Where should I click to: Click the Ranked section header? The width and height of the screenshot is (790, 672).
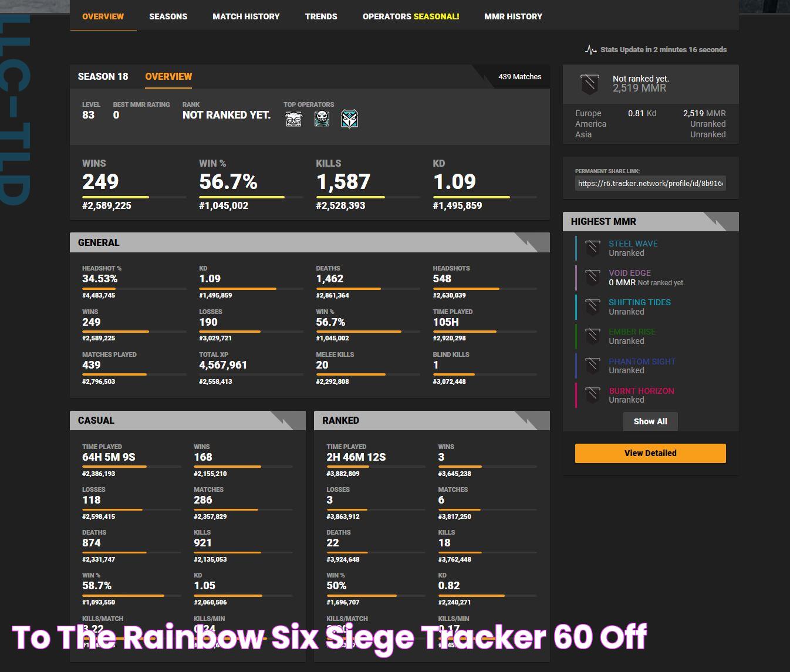(x=432, y=420)
